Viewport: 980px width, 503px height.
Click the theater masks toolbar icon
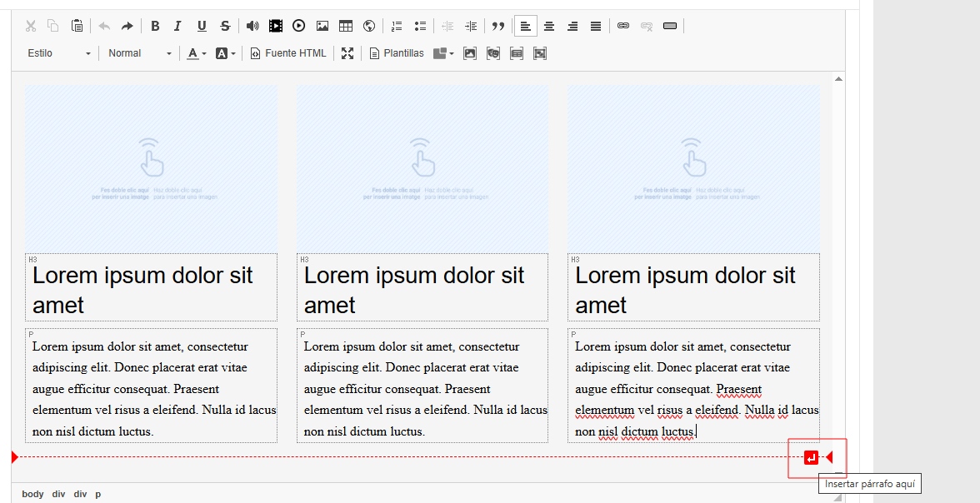click(x=493, y=54)
